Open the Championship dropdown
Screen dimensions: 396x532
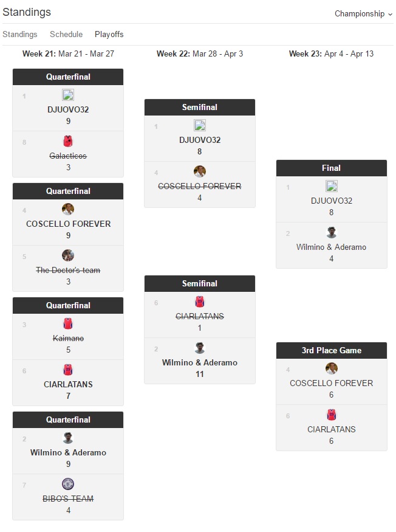pos(363,13)
